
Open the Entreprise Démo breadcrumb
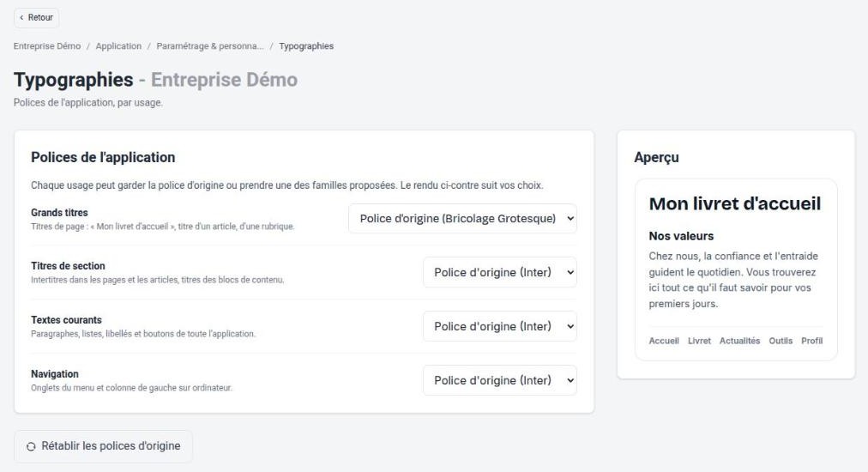pyautogui.click(x=47, y=46)
